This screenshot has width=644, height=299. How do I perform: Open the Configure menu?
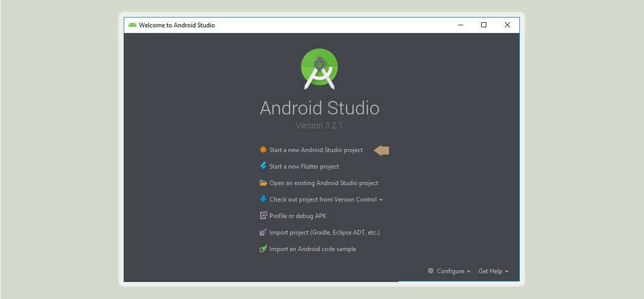(450, 271)
